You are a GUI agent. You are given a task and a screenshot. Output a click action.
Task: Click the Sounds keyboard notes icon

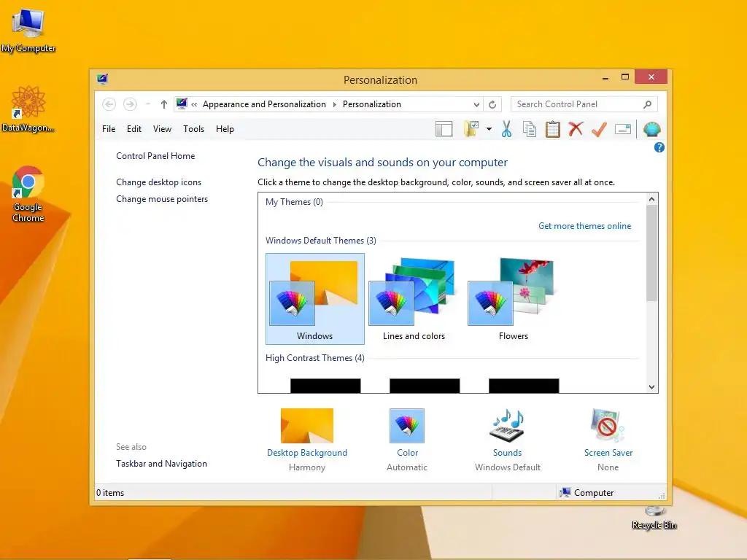(x=508, y=426)
